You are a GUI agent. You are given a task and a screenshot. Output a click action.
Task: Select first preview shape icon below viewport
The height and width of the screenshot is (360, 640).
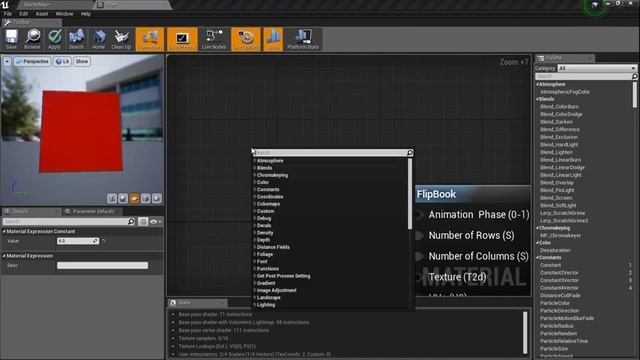tap(112, 198)
